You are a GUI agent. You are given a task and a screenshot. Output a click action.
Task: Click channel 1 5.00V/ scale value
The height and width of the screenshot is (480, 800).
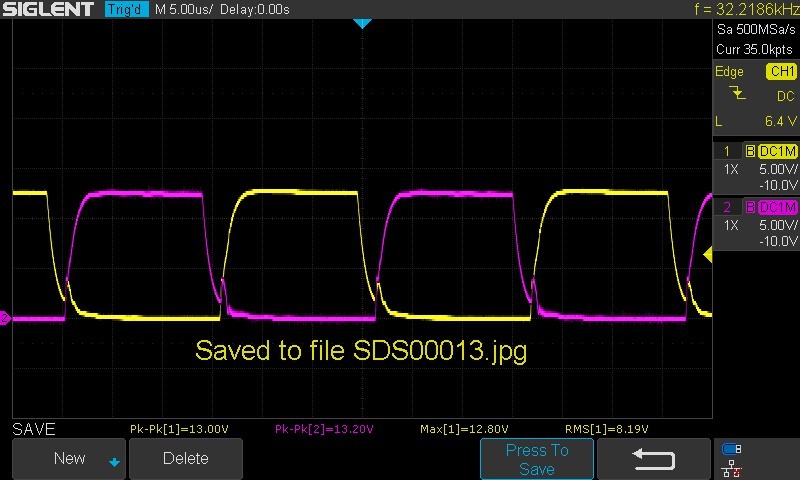pyautogui.click(x=778, y=169)
